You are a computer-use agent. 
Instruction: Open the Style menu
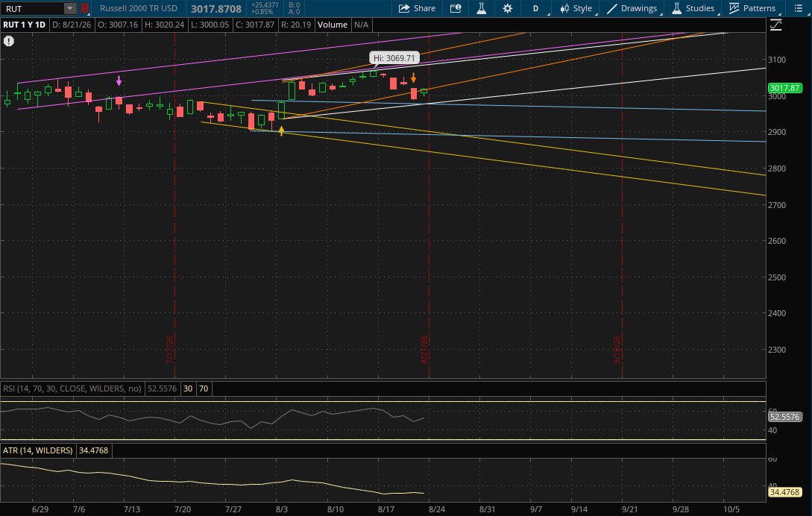tap(576, 8)
